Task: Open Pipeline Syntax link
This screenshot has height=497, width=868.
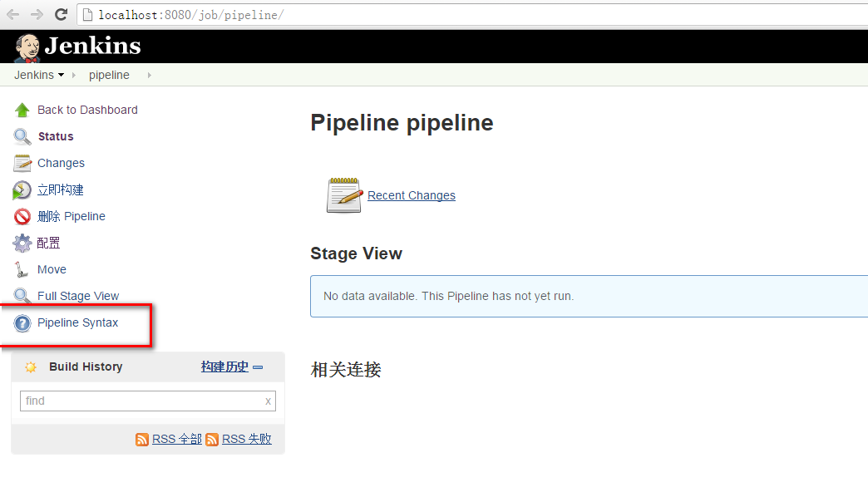Action: [77, 322]
